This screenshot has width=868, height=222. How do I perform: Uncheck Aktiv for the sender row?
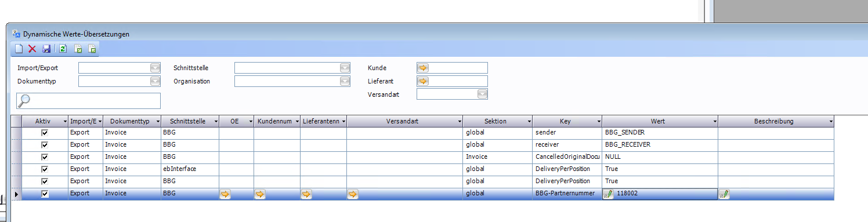(45, 133)
